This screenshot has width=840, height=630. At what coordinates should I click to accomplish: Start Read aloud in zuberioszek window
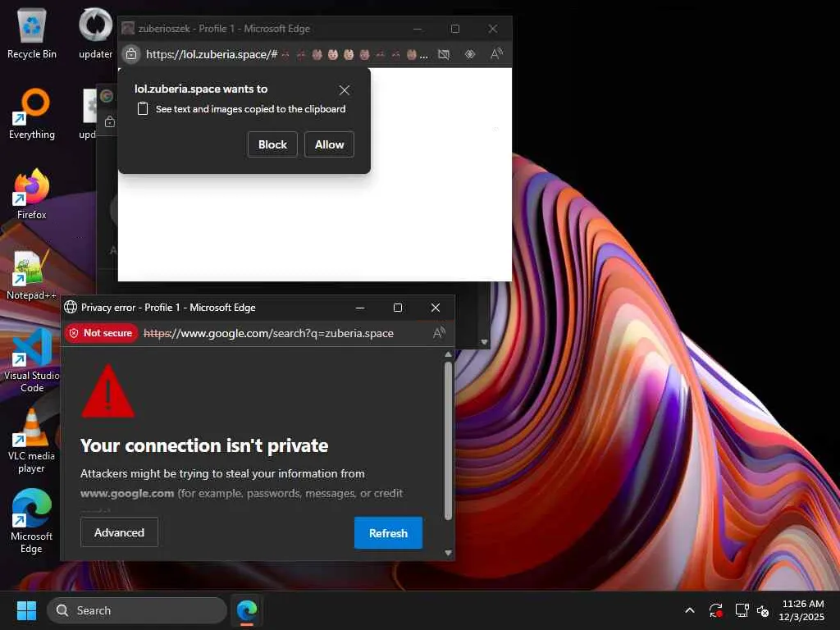click(496, 54)
